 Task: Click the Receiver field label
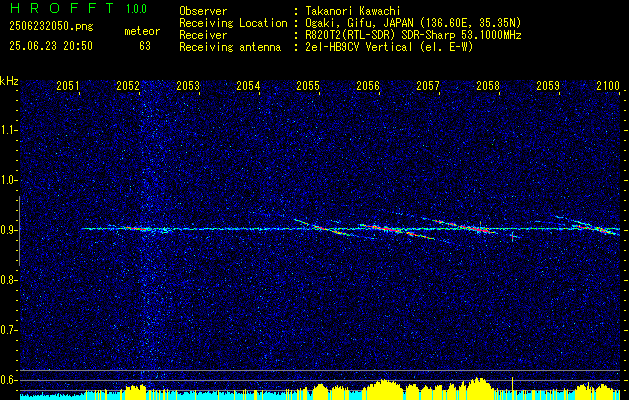(203, 35)
